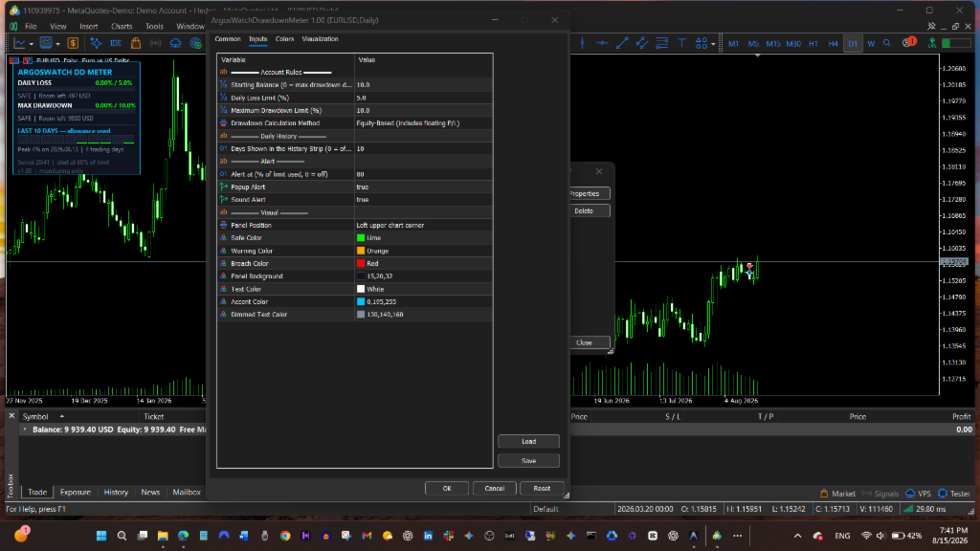This screenshot has width=980, height=551.
Task: Select the vertical line drawing tool
Action: (x=582, y=43)
